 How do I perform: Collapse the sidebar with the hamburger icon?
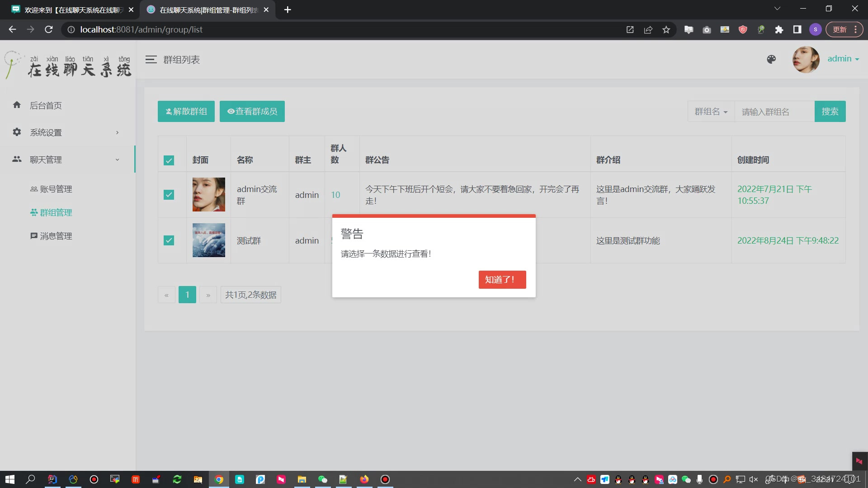[151, 59]
